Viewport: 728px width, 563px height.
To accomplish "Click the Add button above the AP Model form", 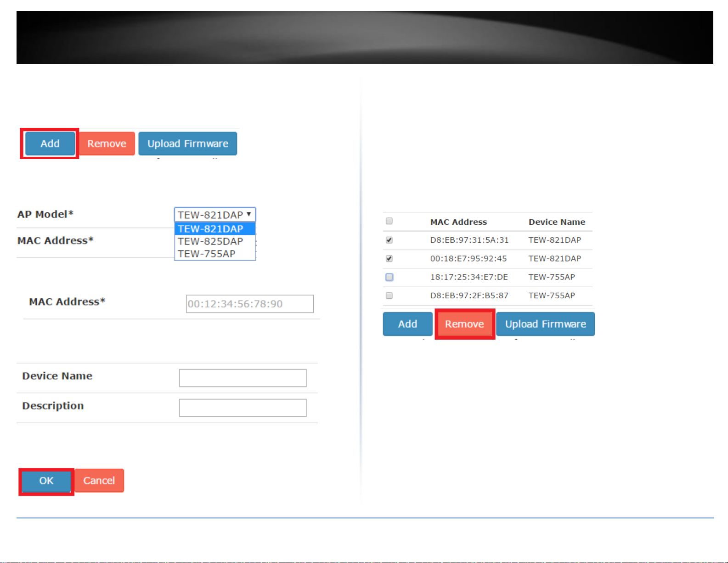I will pos(50,143).
